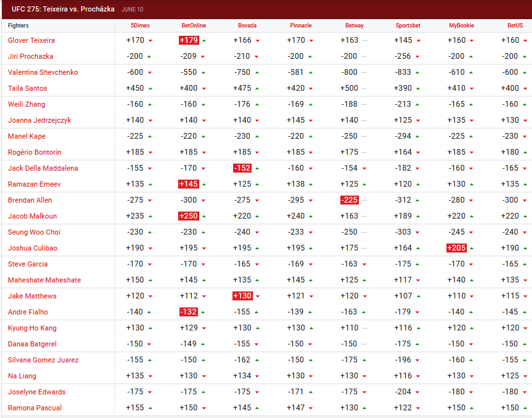Select Pinnacle +145 odds for Joanna Jedrzejczyk
The width and height of the screenshot is (532, 418).
point(296,120)
